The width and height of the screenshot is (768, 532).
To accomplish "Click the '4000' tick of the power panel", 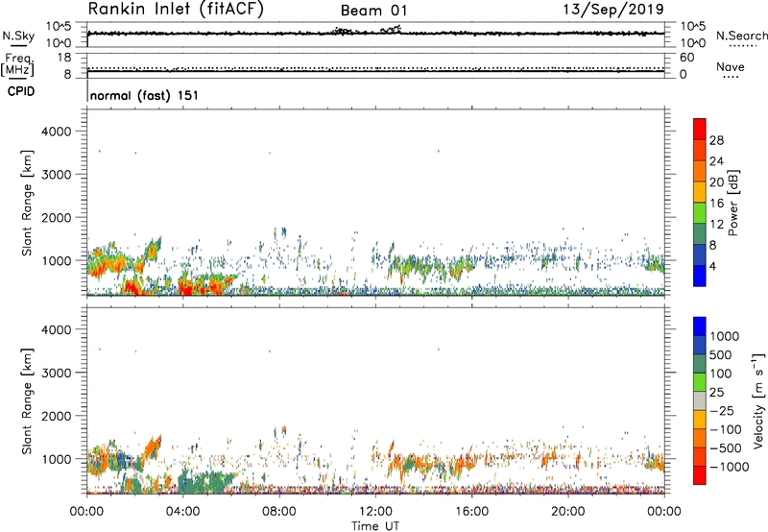I will tap(56, 132).
